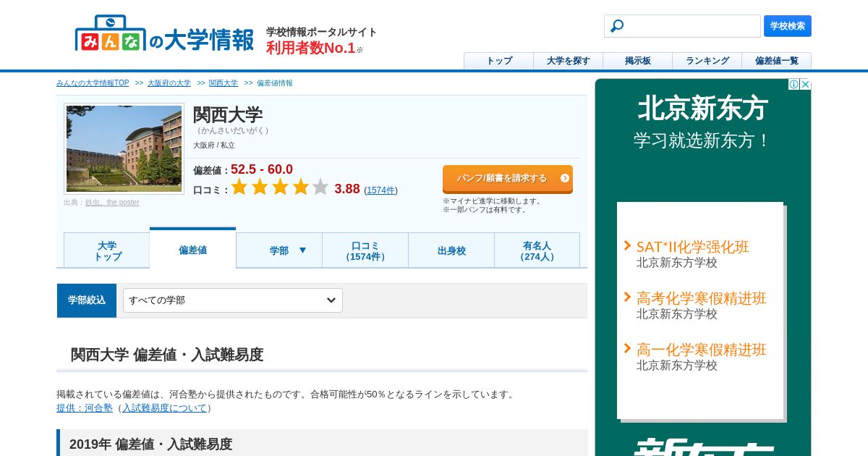Open 大阪府の大学 breadcrumb link
This screenshot has height=456, width=868.
tap(169, 83)
